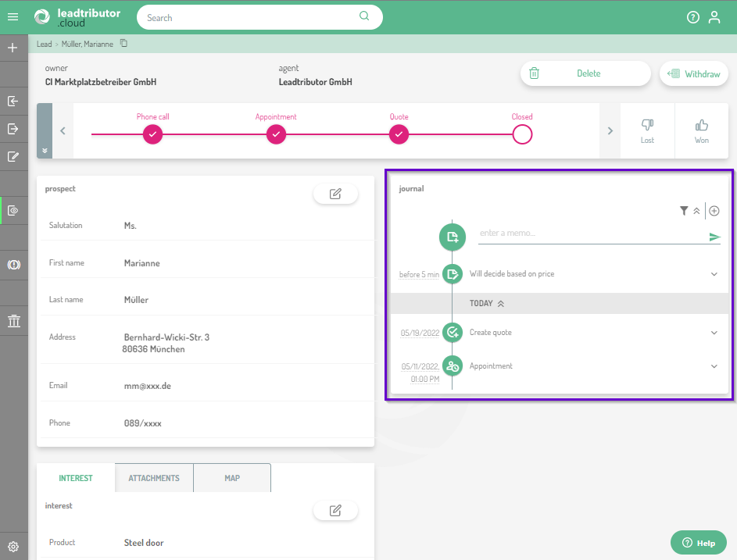Viewport: 737px width, 560px height.
Task: Click the plus icon in sidebar
Action: pyautogui.click(x=13, y=48)
